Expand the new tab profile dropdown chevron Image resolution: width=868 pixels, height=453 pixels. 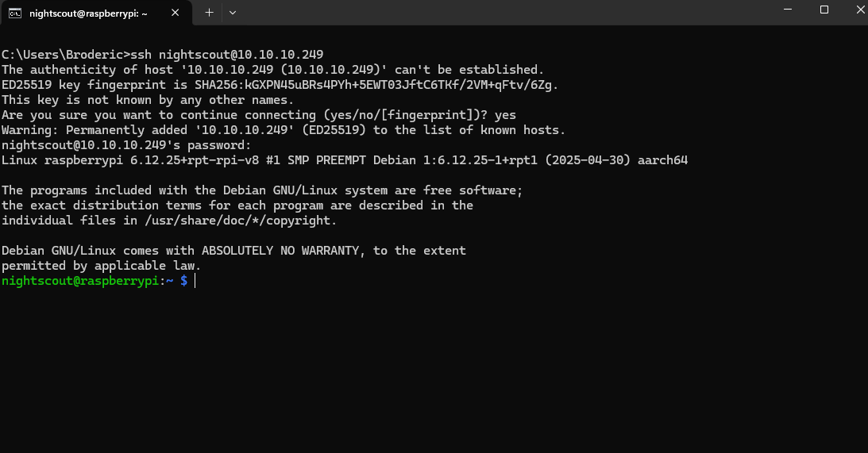click(233, 13)
